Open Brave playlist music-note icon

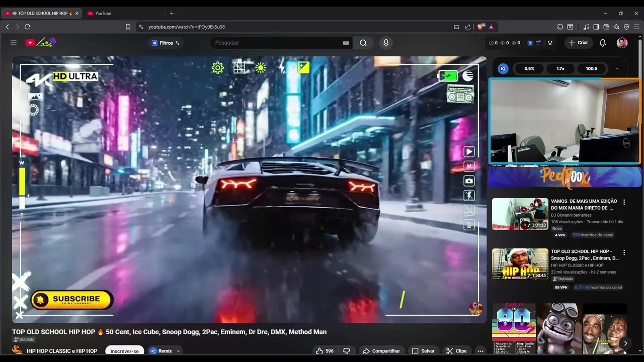tap(587, 27)
